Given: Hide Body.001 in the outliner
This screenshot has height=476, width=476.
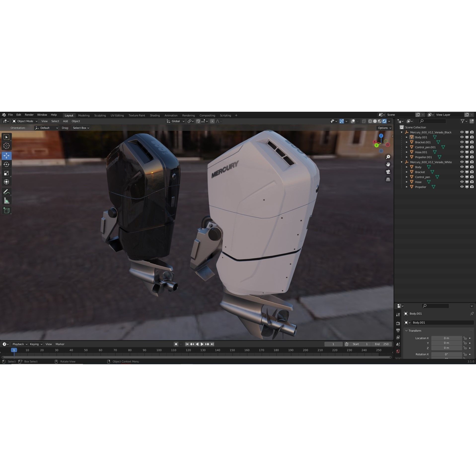Looking at the screenshot, I should coord(462,137).
